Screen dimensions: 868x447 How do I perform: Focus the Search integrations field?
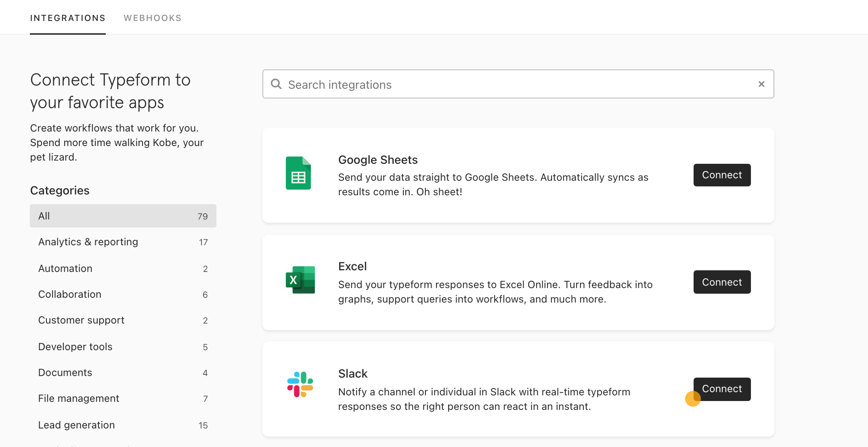coord(518,84)
